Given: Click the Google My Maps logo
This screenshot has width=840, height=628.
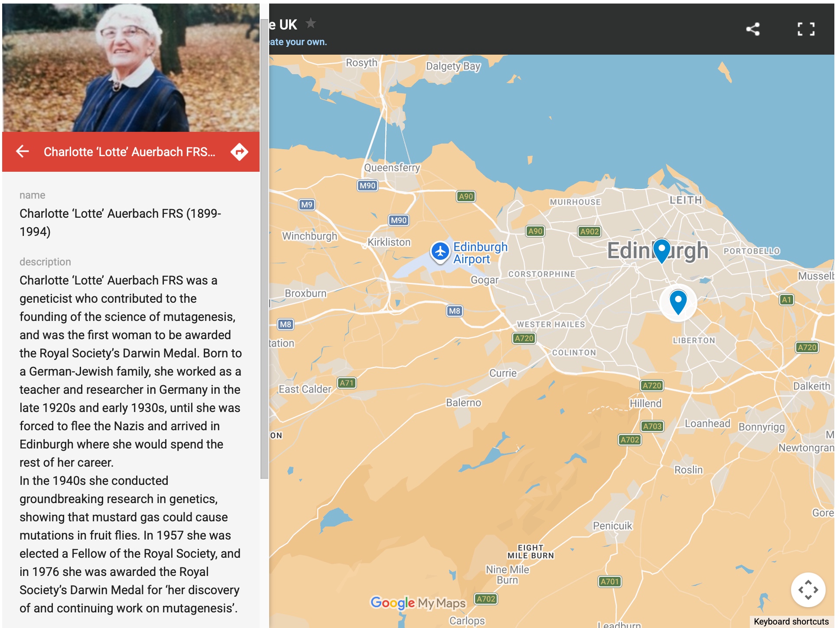Looking at the screenshot, I should [418, 602].
